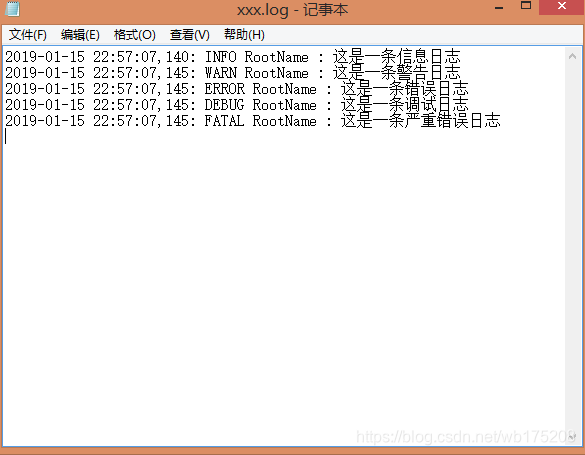Click the DEBUG log line text

coord(237,105)
